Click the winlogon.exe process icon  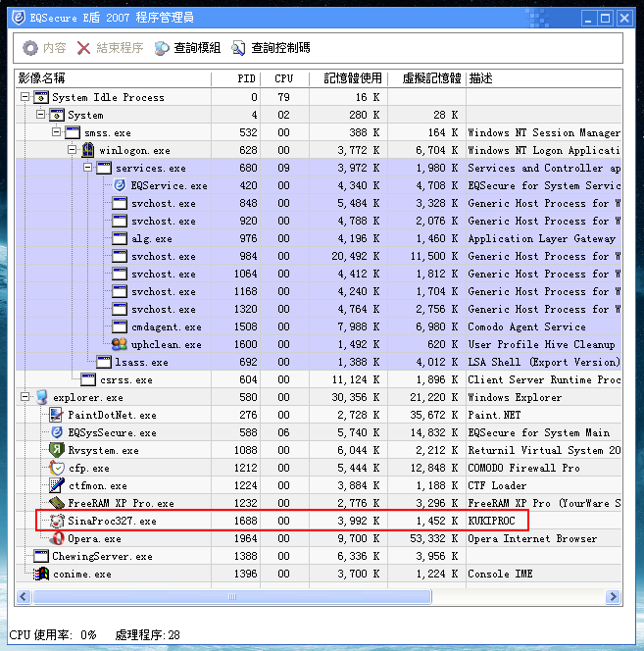[x=88, y=150]
